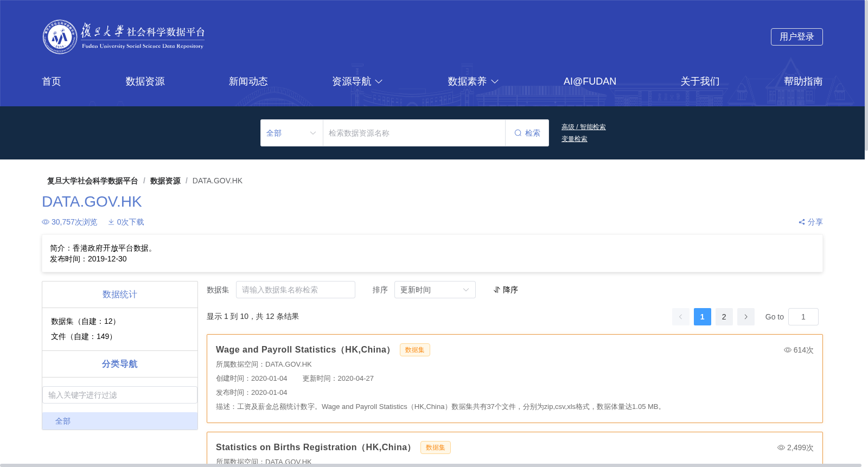The image size is (868, 467).
Task: Open the 帮助指南 menu item
Action: (803, 81)
